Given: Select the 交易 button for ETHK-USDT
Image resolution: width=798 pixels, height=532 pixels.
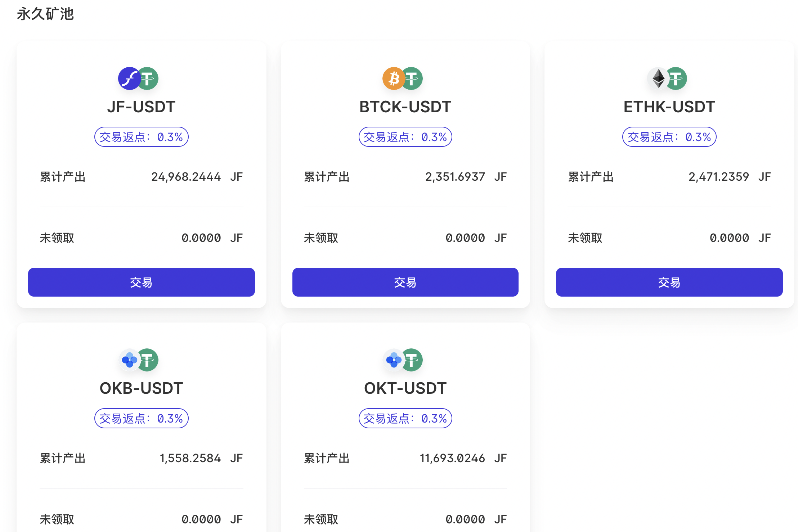Looking at the screenshot, I should pos(669,282).
